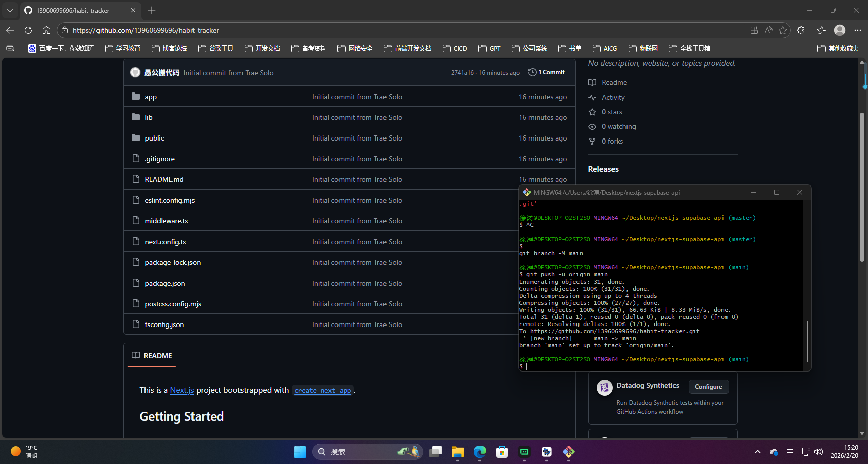Image resolution: width=868 pixels, height=464 pixels.
Task: Open the Windows Start menu
Action: [x=300, y=452]
